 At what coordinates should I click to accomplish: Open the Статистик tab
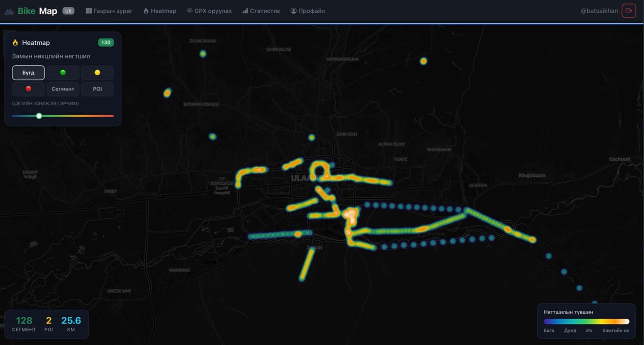coord(261,11)
